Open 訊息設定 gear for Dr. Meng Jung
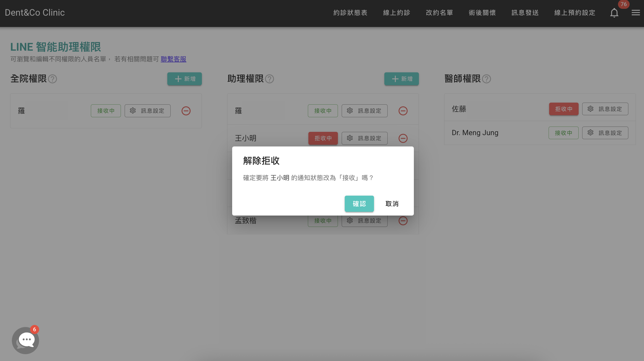Screen dimensions: 644x361 605,133
